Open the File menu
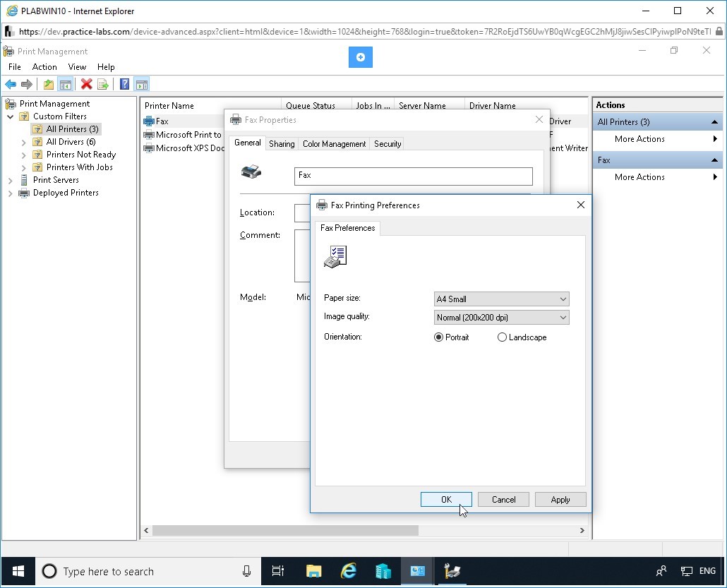727x588 pixels. [x=14, y=67]
